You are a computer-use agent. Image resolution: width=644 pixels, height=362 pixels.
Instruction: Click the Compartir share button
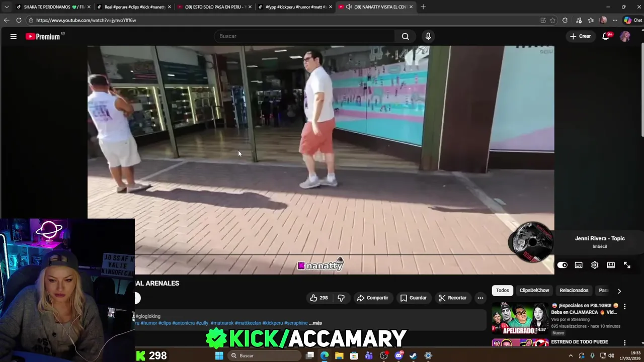[x=372, y=298]
